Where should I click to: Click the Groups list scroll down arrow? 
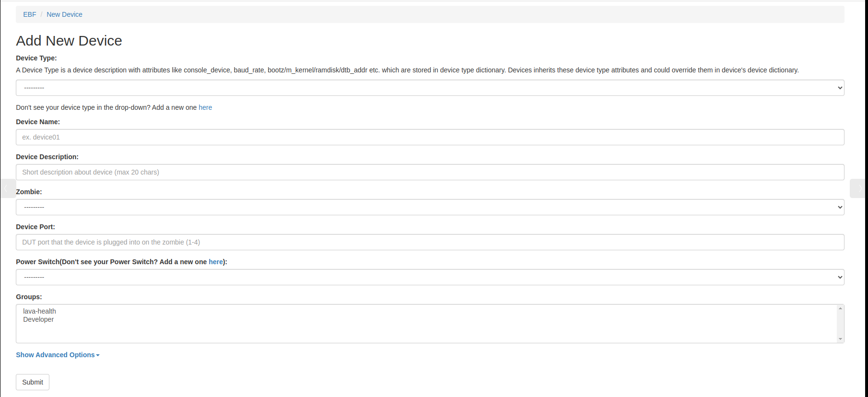pyautogui.click(x=840, y=339)
